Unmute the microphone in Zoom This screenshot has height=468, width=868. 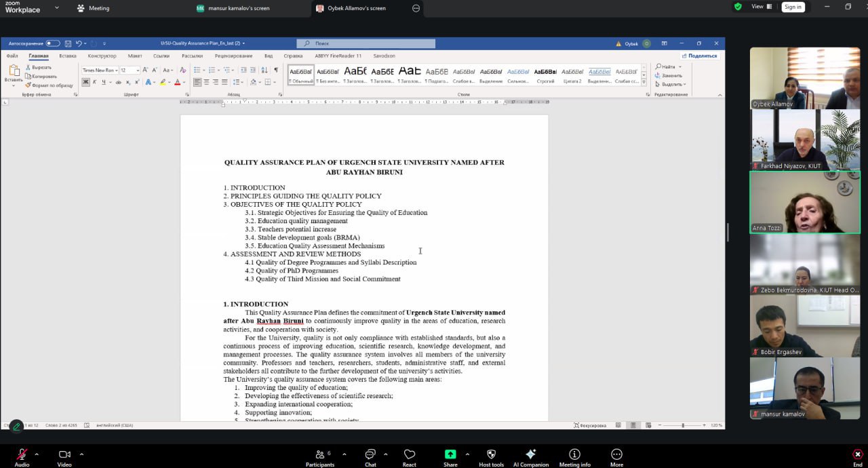[22, 454]
